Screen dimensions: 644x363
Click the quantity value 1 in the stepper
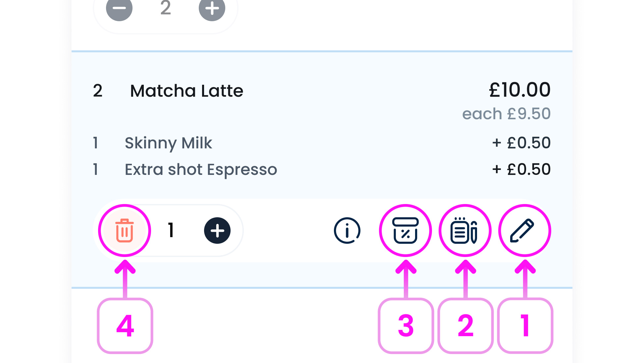tap(171, 231)
